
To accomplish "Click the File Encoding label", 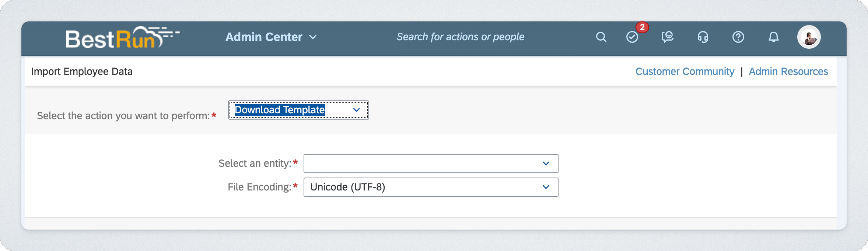I will tap(259, 187).
